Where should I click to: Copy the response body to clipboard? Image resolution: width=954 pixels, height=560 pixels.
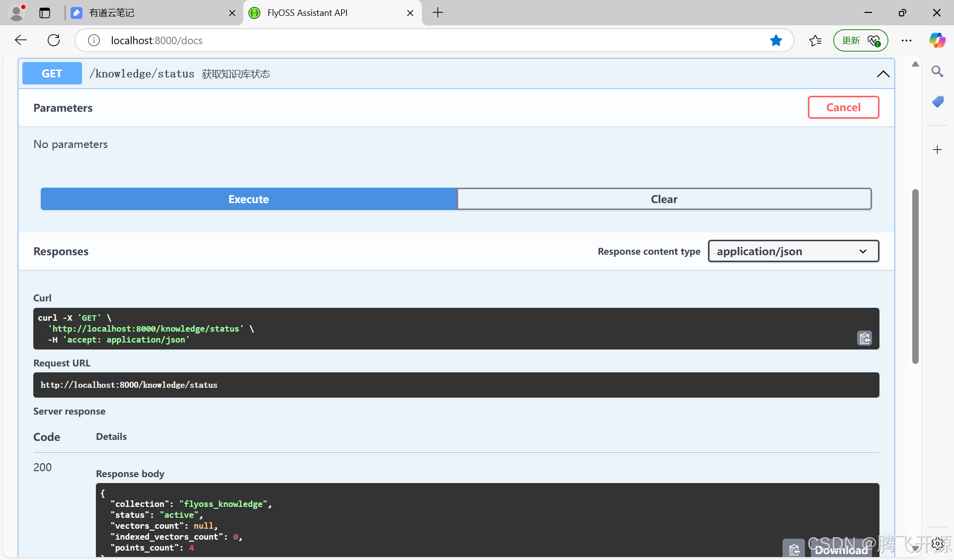[794, 549]
